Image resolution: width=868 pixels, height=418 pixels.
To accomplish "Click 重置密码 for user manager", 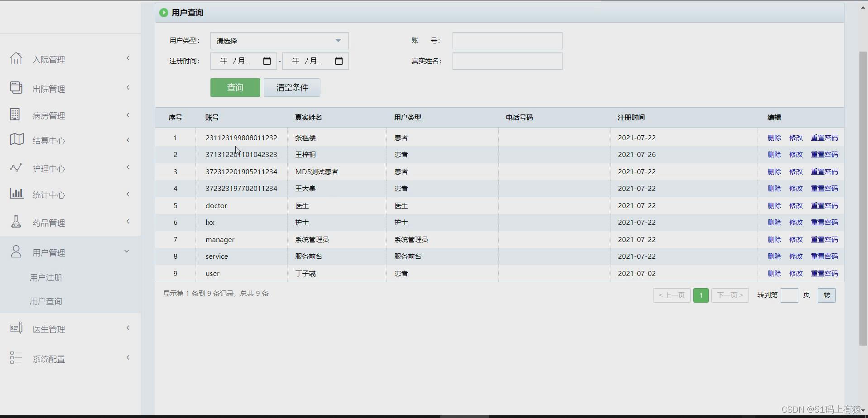I will (x=824, y=239).
